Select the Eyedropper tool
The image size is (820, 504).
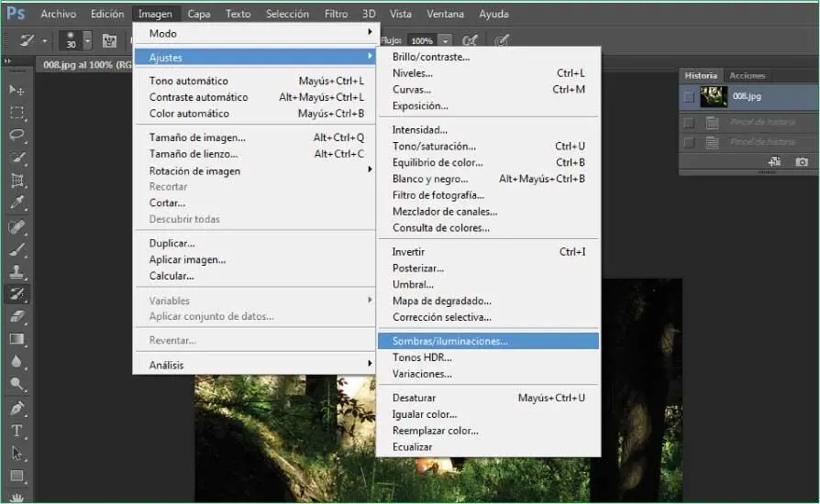(x=17, y=203)
